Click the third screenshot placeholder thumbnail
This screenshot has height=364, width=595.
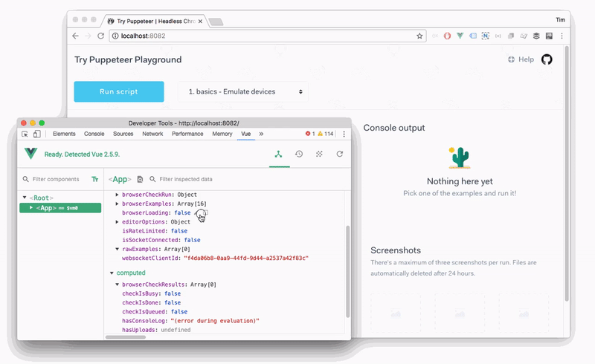point(524,313)
